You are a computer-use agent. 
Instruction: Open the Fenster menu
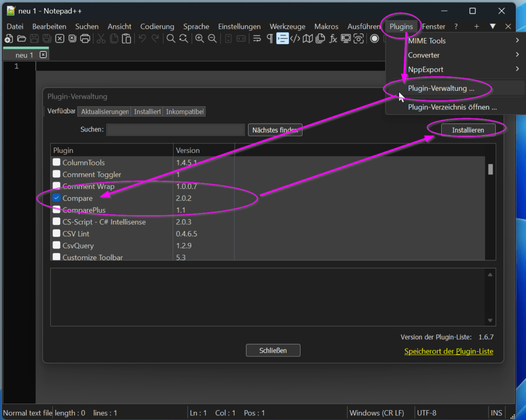(434, 27)
